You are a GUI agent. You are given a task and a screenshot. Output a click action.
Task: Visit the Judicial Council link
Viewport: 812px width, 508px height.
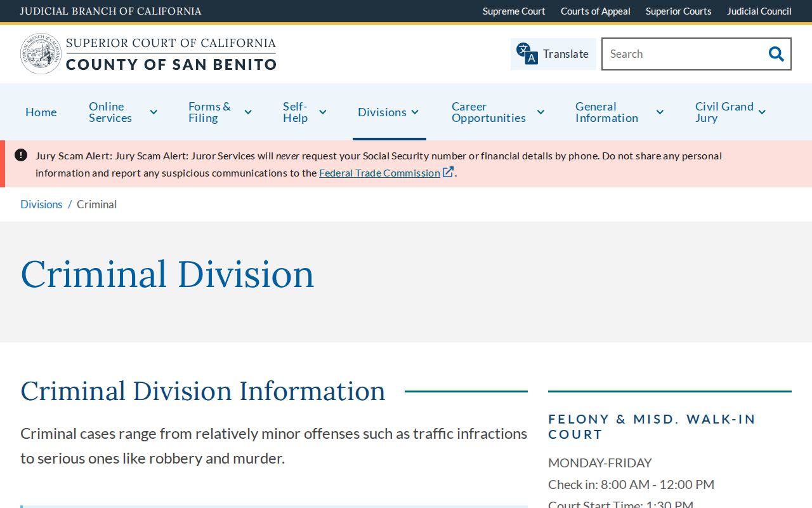(759, 11)
